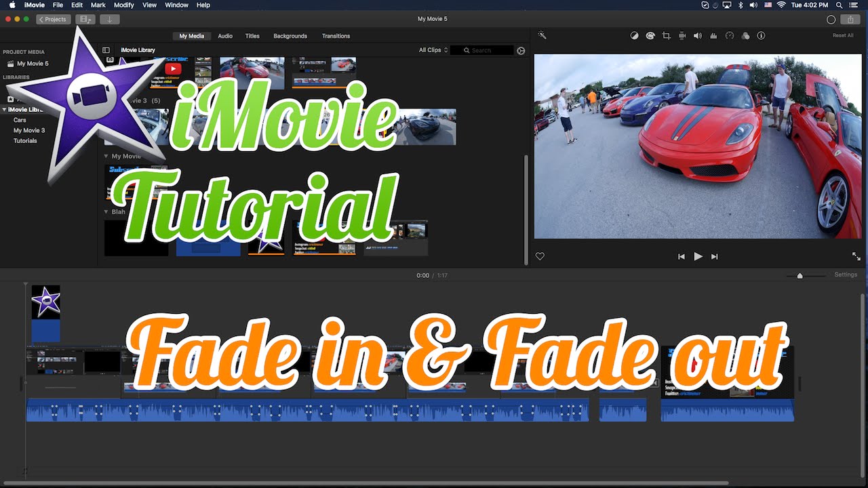Image resolution: width=868 pixels, height=488 pixels.
Task: Open timeline Settings
Action: click(x=846, y=274)
